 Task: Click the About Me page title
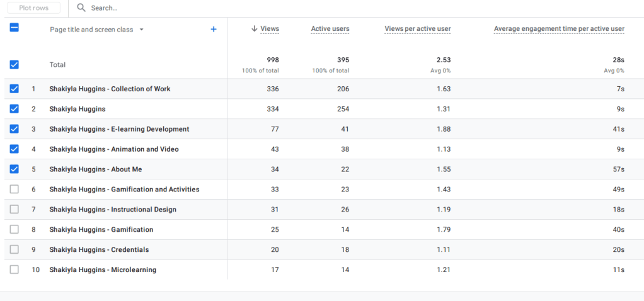pos(95,169)
